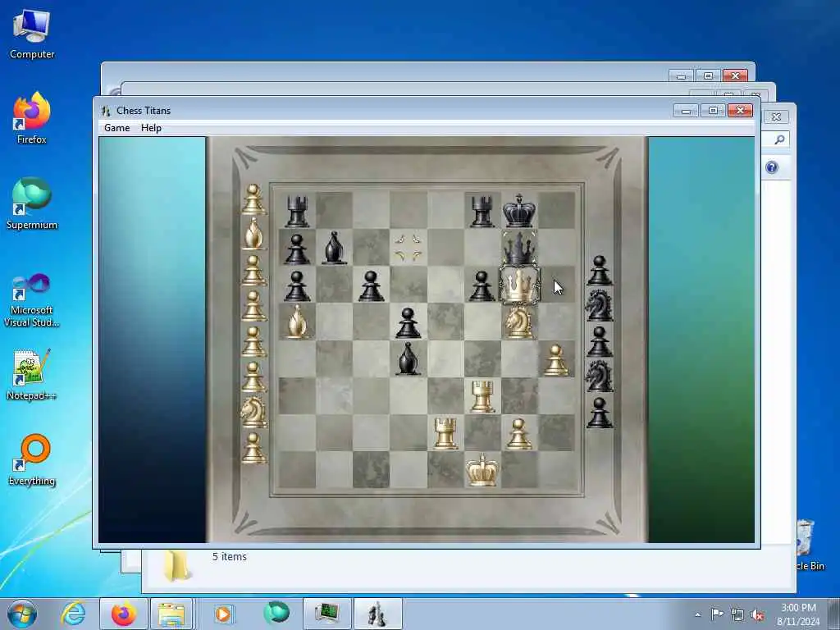Select the white pawn on g2

point(519,433)
